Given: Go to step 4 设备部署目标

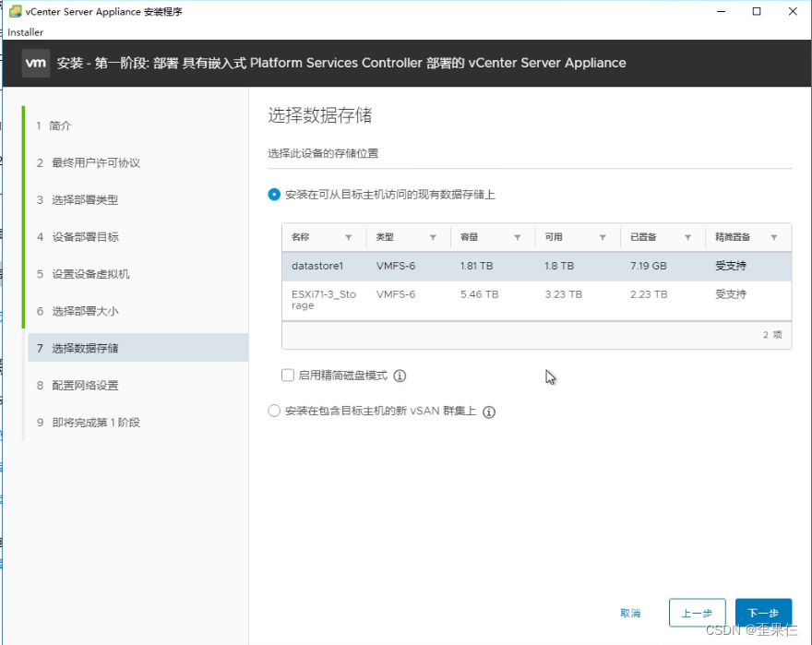Looking at the screenshot, I should point(78,237).
